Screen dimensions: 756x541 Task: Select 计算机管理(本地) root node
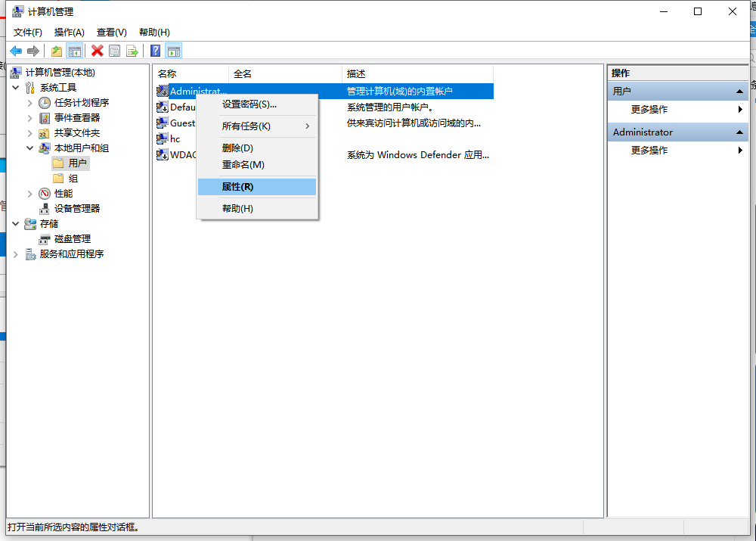[53, 73]
